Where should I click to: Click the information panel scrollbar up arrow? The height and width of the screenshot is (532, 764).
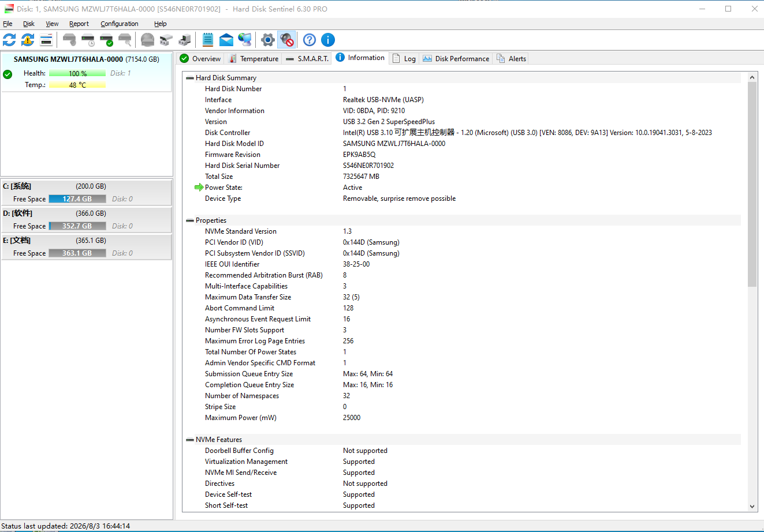pos(752,77)
